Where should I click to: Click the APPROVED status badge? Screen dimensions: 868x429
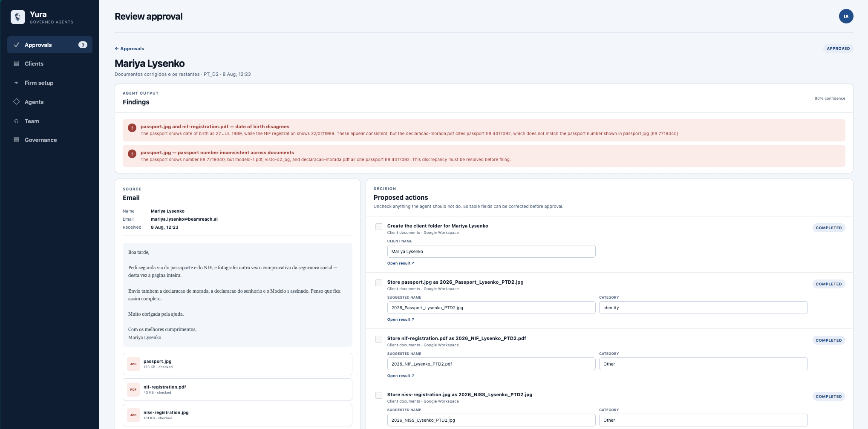[x=838, y=49]
